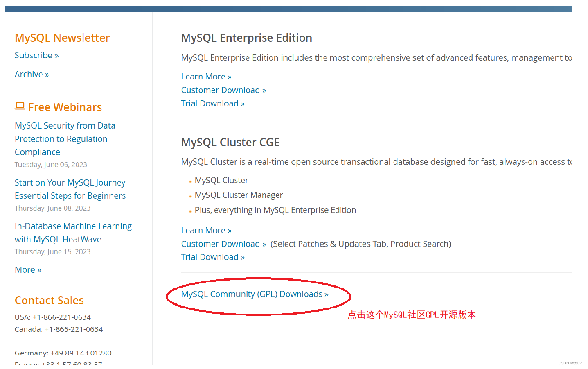Open In-Database Machine Learning with HeatWave webinar
Viewport: 588px width, 369px height.
point(73,233)
